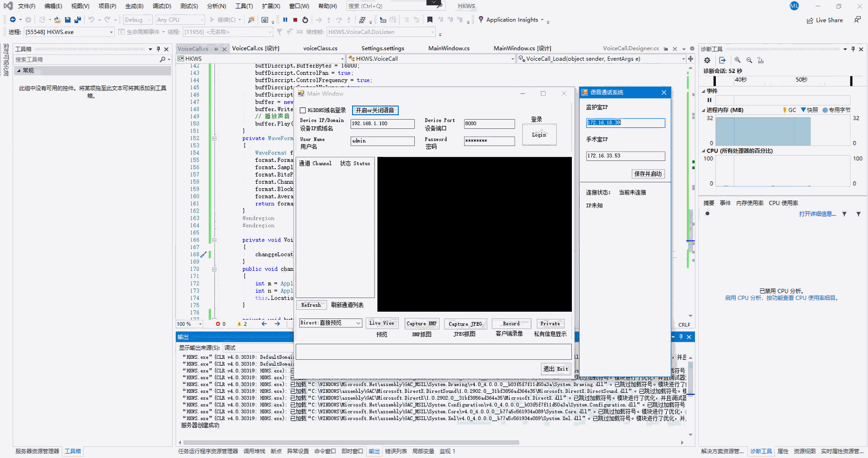Viewport: 868px width, 458px height.
Task: Open diagnostic tools settings gear
Action: coord(707,60)
